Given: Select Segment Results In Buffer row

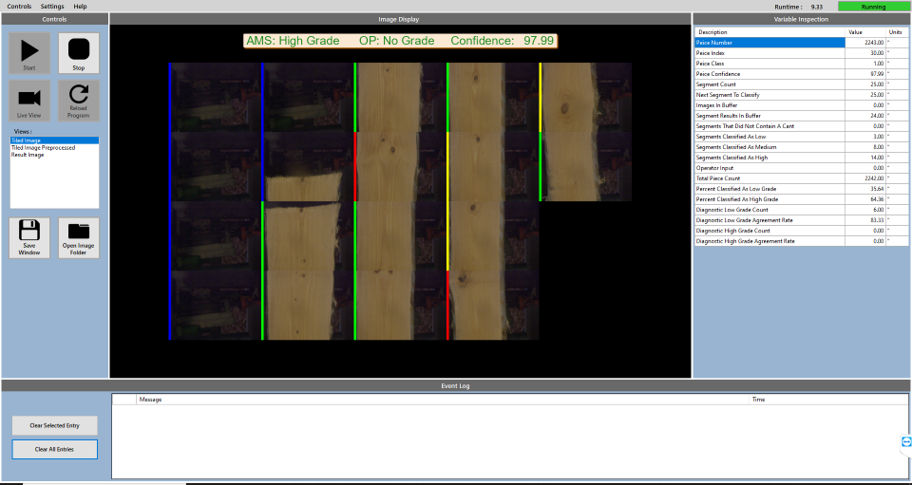Looking at the screenshot, I should (x=801, y=116).
